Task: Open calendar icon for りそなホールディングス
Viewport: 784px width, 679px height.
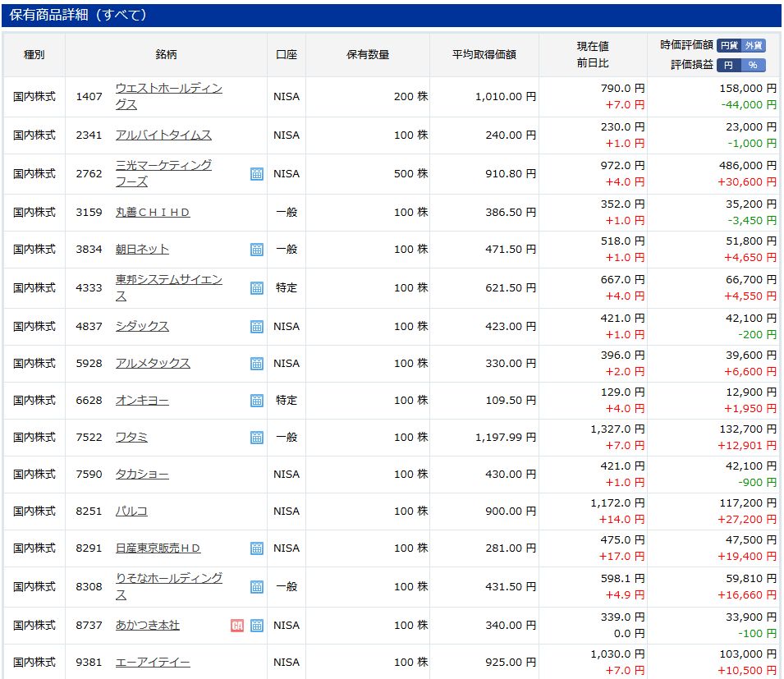Action: coord(256,587)
